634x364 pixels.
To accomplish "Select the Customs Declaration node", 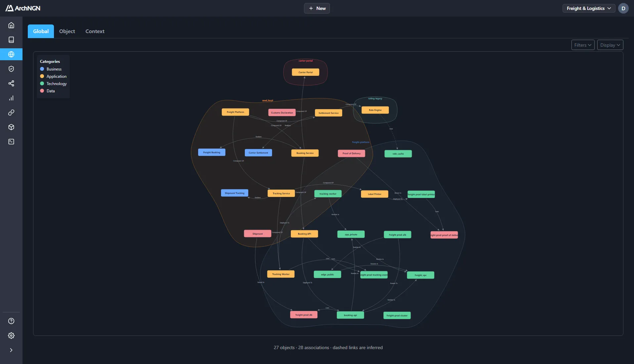I will tap(282, 113).
